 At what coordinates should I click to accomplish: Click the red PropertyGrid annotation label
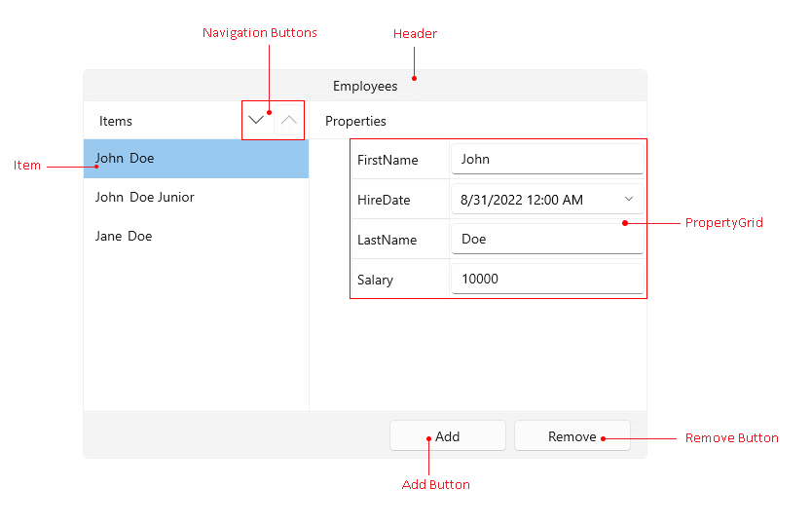pyautogui.click(x=723, y=223)
